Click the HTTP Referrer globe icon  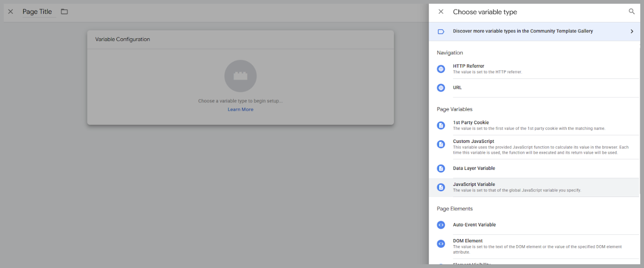click(441, 69)
